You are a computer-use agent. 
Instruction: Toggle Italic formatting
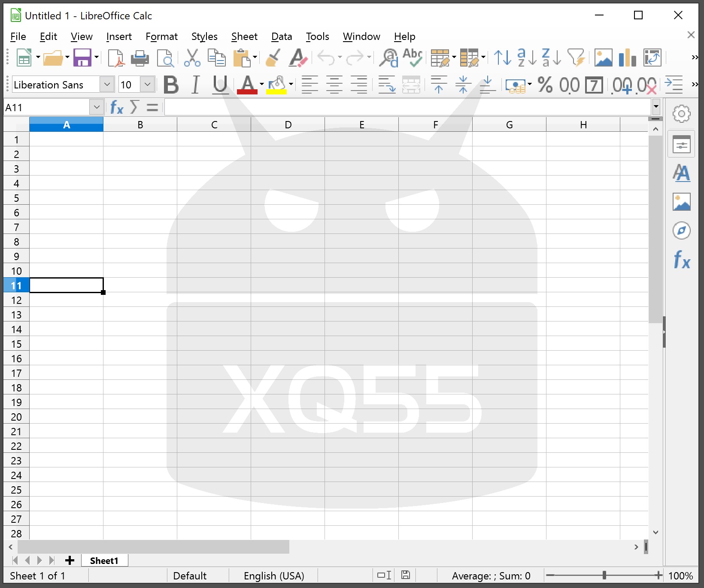pyautogui.click(x=196, y=85)
